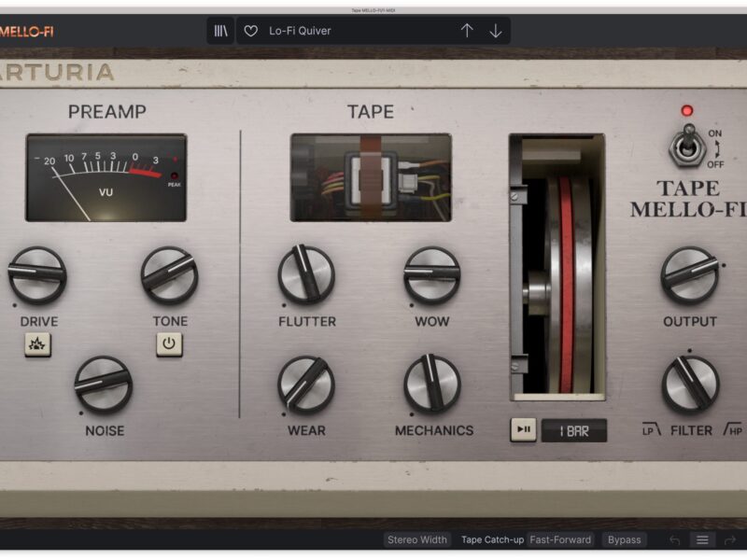Viewport: 747px width, 560px height.
Task: Click the Stereo Width button
Action: click(x=417, y=539)
